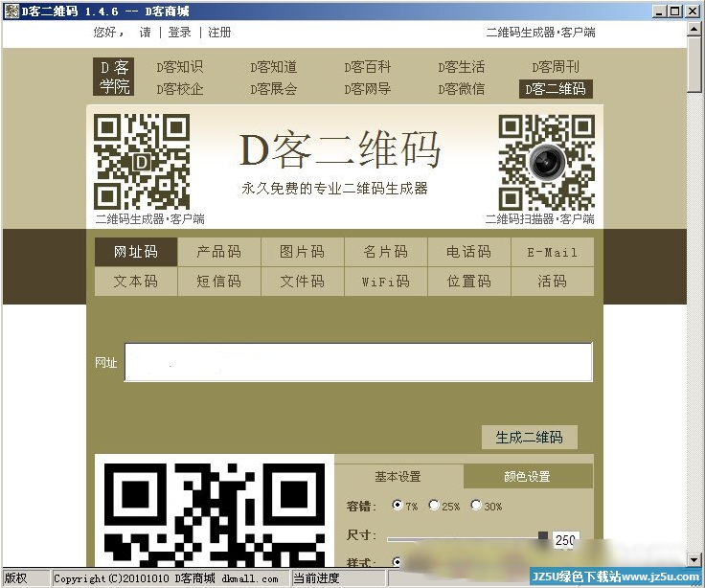Image resolution: width=705 pixels, height=588 pixels.
Task: Open the D客生活 link
Action: [462, 67]
